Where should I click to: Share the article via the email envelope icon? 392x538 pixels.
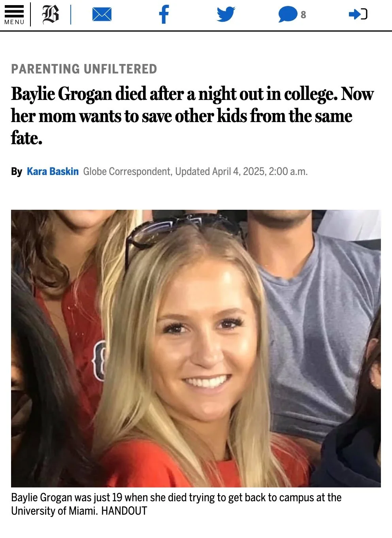click(x=102, y=15)
